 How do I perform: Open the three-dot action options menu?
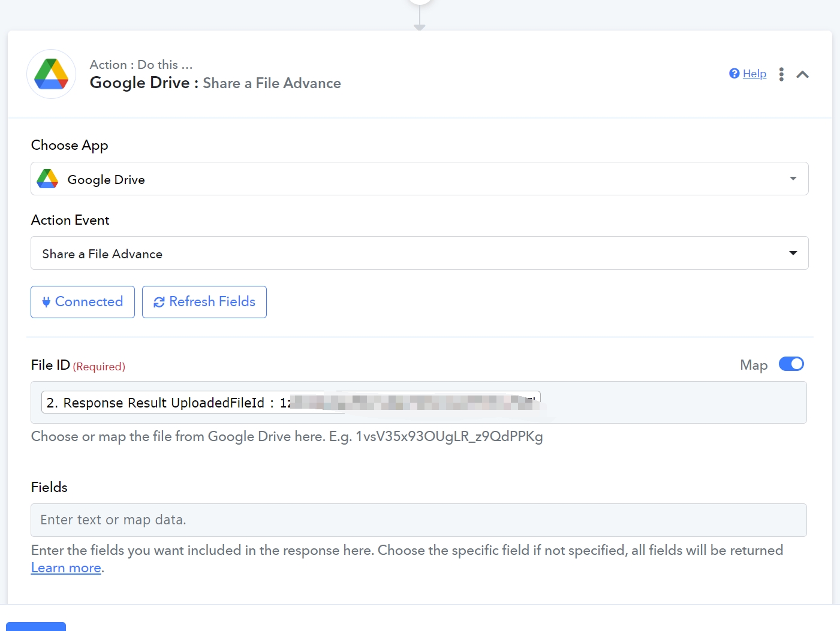point(781,74)
